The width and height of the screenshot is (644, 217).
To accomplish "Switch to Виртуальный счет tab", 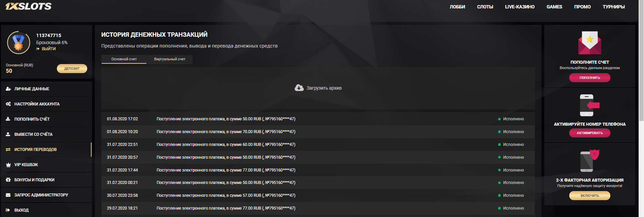I will tap(170, 59).
